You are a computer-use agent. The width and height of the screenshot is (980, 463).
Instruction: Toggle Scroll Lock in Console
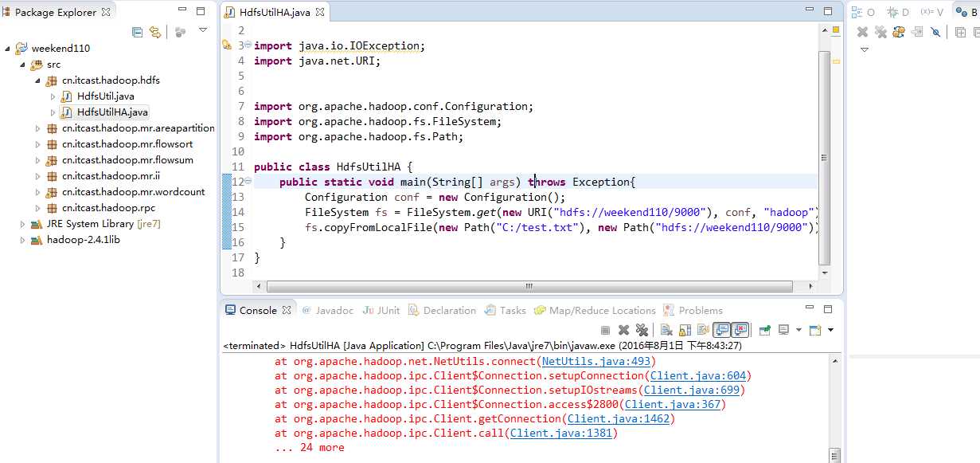[685, 330]
